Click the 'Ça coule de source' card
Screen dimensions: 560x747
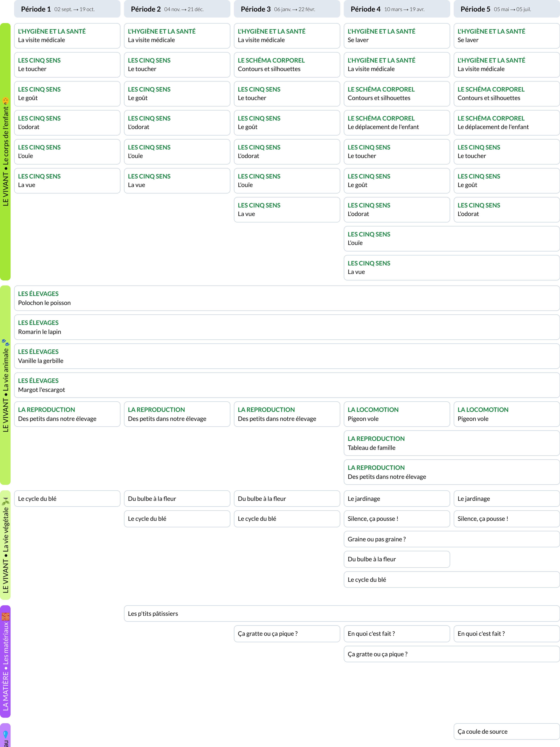tap(506, 731)
